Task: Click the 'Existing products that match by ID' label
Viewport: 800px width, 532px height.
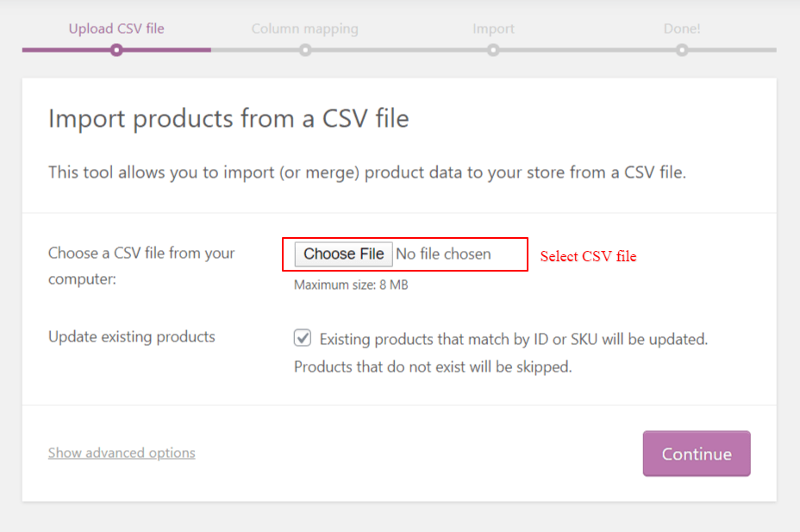Action: (x=513, y=340)
